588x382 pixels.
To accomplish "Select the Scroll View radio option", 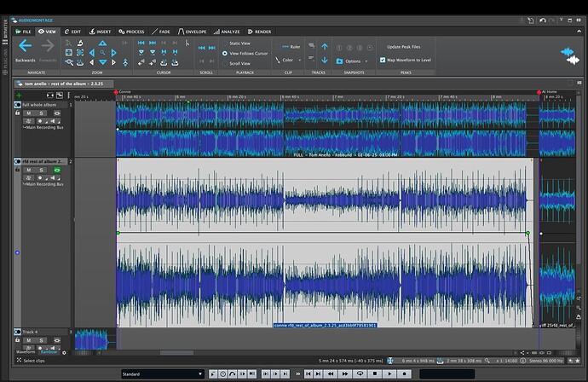I will pos(237,63).
